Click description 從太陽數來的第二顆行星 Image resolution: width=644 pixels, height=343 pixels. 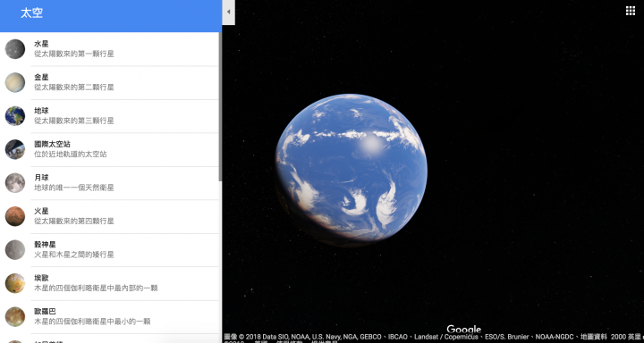(x=74, y=88)
